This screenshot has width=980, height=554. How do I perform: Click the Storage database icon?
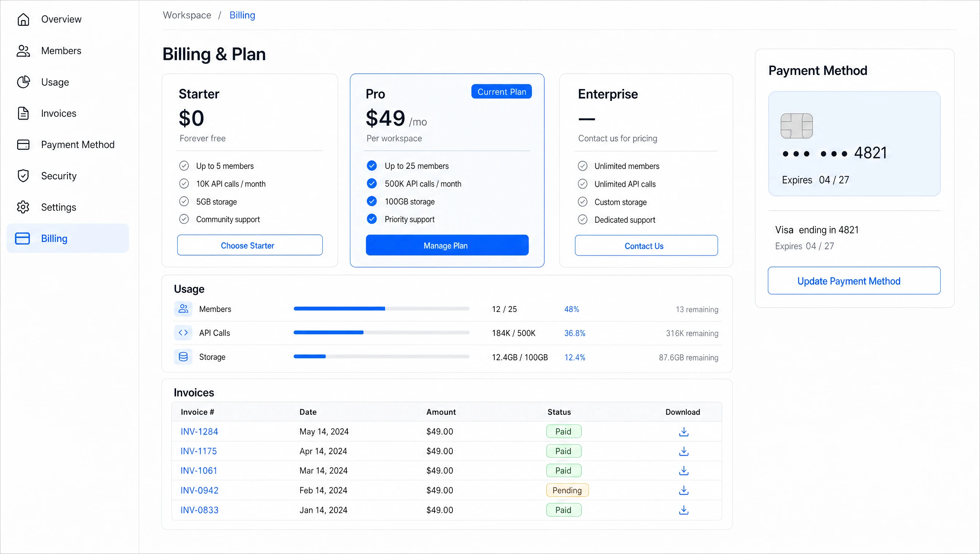pyautogui.click(x=183, y=357)
